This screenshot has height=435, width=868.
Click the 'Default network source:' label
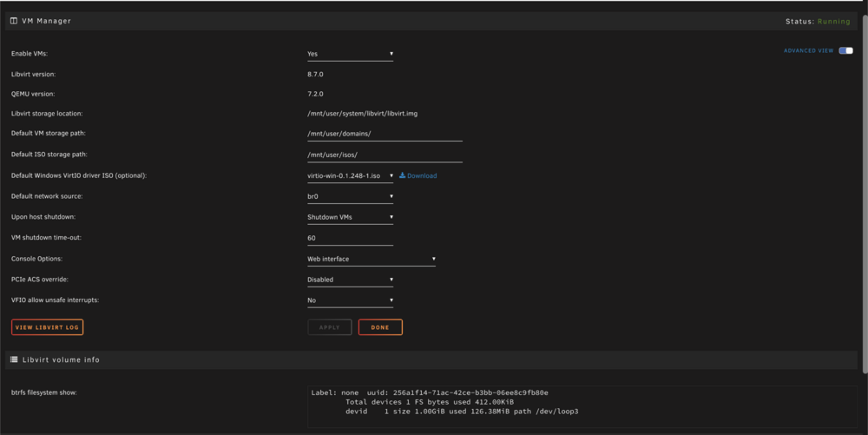[x=47, y=196]
